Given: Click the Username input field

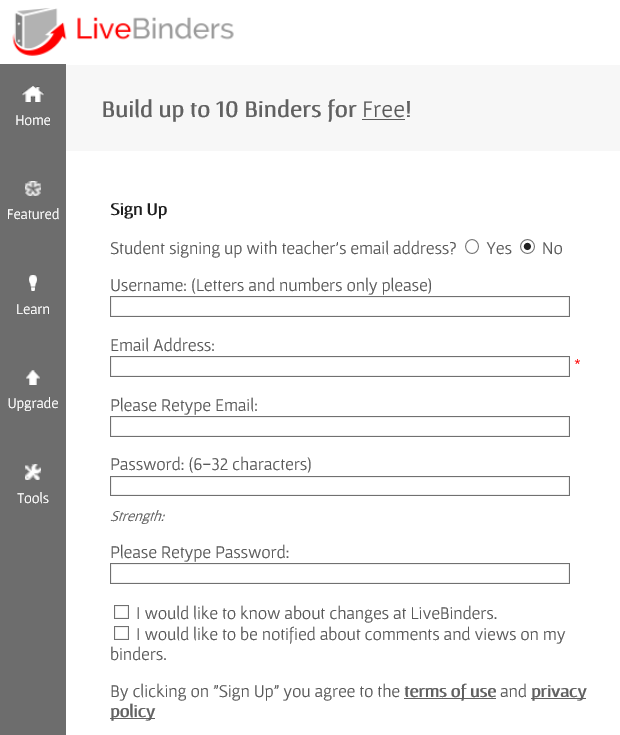Looking at the screenshot, I should (339, 307).
